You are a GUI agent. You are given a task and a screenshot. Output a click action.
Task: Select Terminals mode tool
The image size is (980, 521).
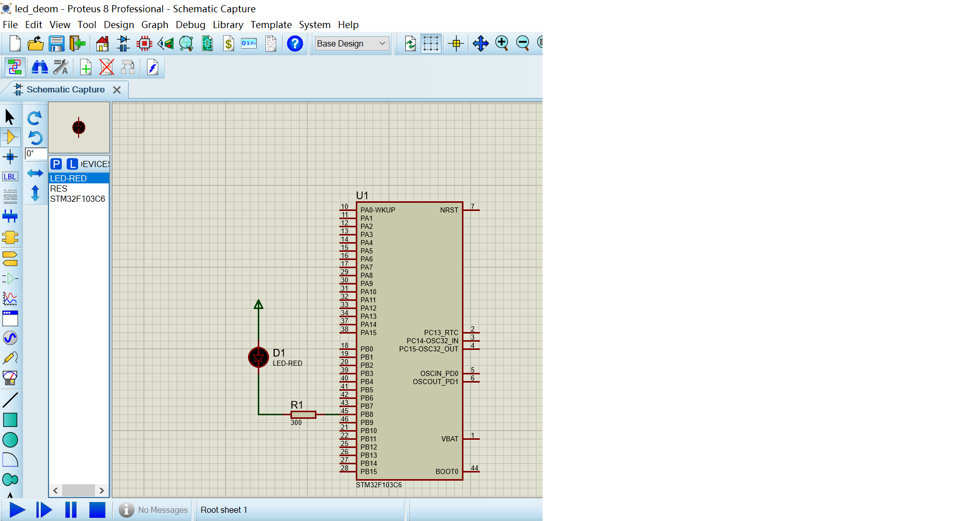(x=10, y=258)
